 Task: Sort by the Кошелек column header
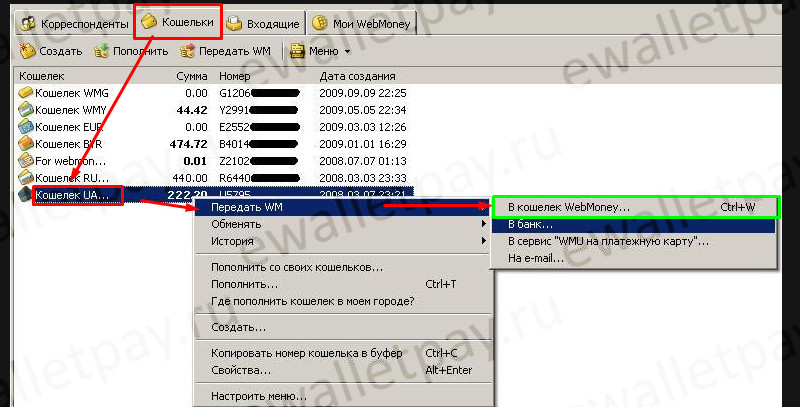click(x=42, y=76)
